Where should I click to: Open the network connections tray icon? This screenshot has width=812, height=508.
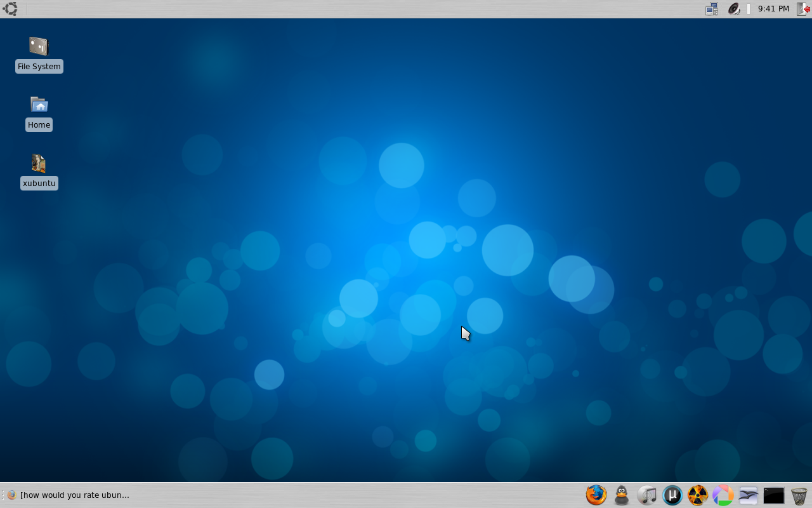pyautogui.click(x=712, y=9)
